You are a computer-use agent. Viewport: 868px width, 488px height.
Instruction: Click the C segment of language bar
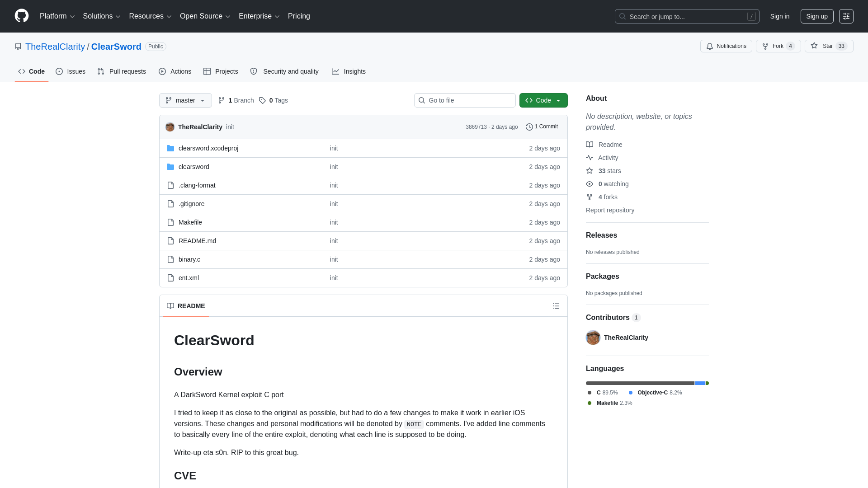(x=640, y=383)
